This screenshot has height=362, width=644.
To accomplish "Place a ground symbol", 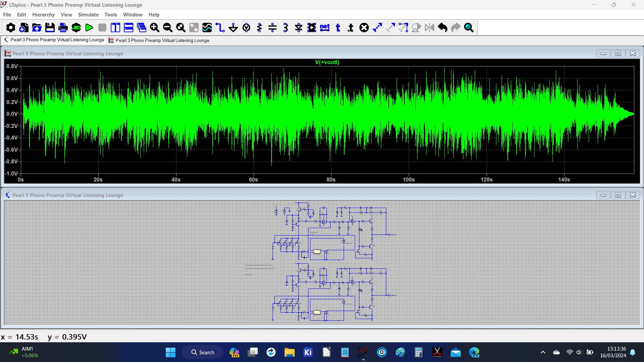I will pos(233,28).
